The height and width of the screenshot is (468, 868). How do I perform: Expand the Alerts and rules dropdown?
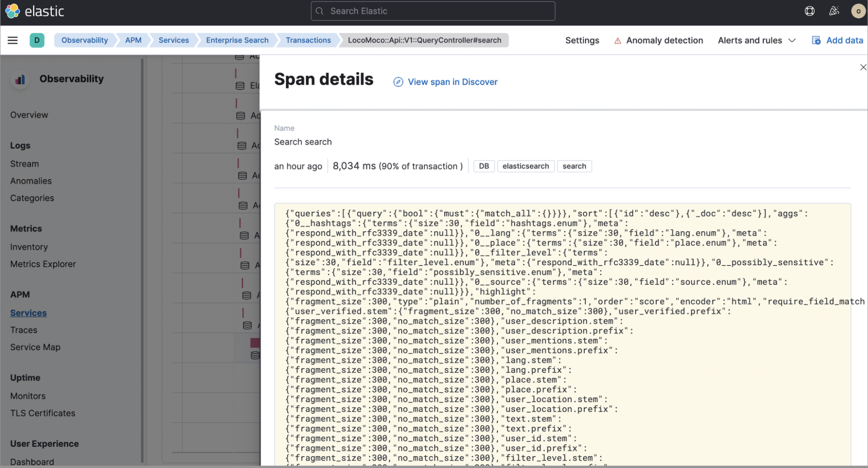pos(757,40)
